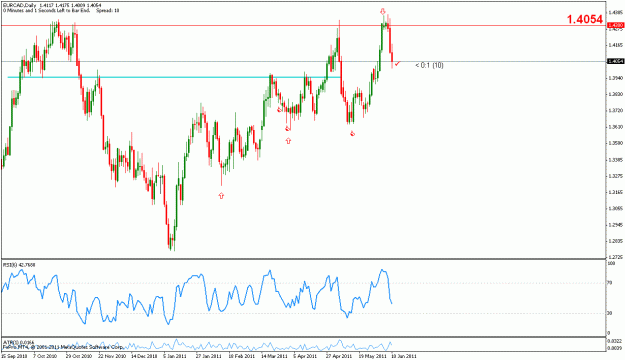Click the '22 Nov 2010' date label
Viewport: 625px width, 360px height.
pyautogui.click(x=112, y=356)
